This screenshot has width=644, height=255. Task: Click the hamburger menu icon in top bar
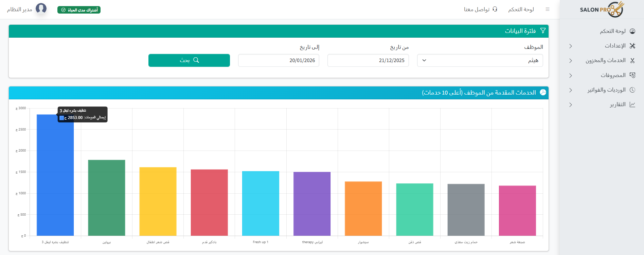(547, 9)
